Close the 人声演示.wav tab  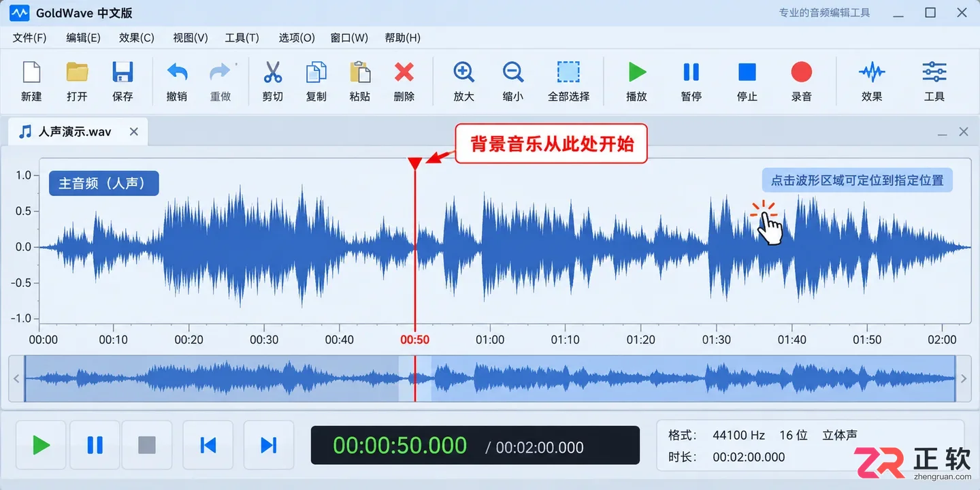tap(134, 131)
